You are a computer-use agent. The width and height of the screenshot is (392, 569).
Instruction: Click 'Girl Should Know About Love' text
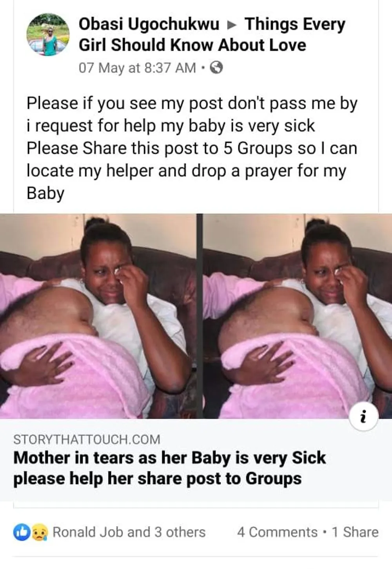click(192, 45)
